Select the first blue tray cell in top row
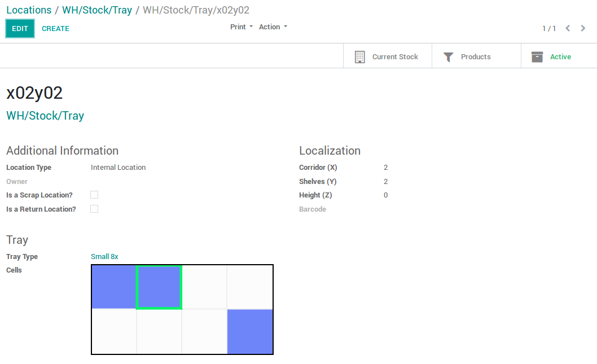The image size is (597, 364). click(x=114, y=287)
